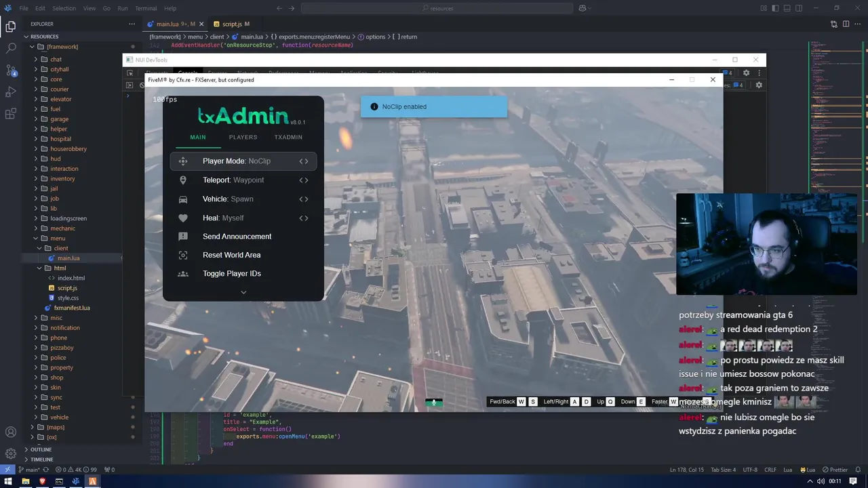Go forward with navigation arrow
The width and height of the screenshot is (868, 488).
click(292, 8)
